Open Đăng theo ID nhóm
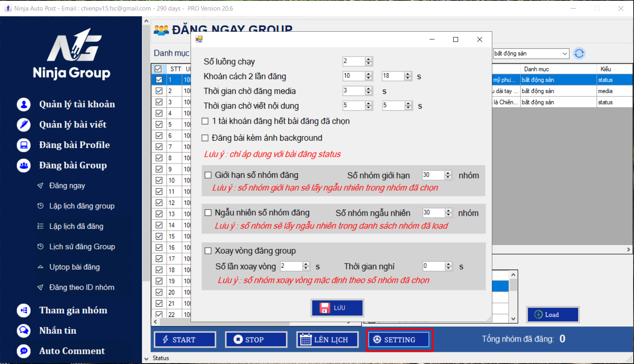This screenshot has width=634, height=364. [82, 288]
